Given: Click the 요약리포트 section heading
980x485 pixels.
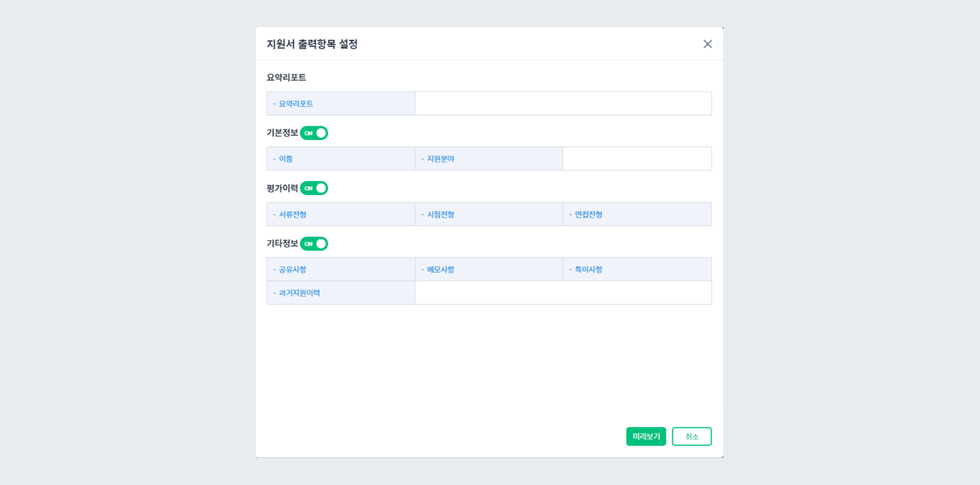Looking at the screenshot, I should [x=286, y=77].
